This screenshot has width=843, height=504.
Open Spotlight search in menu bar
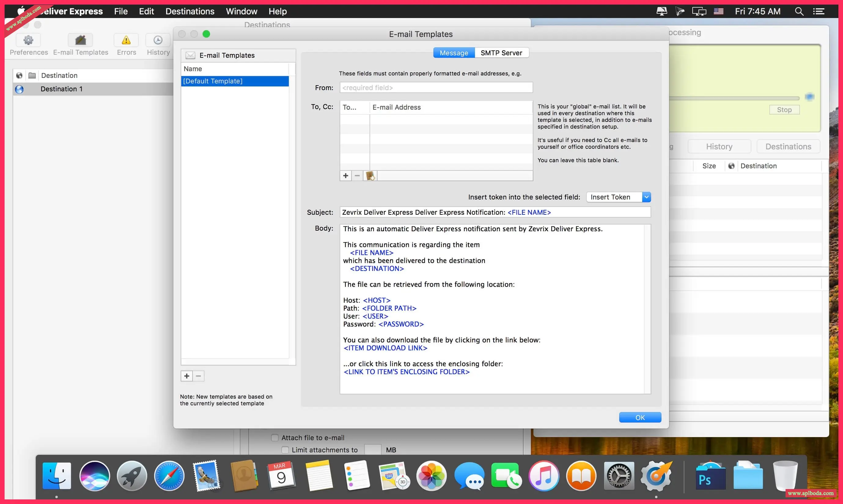799,12
